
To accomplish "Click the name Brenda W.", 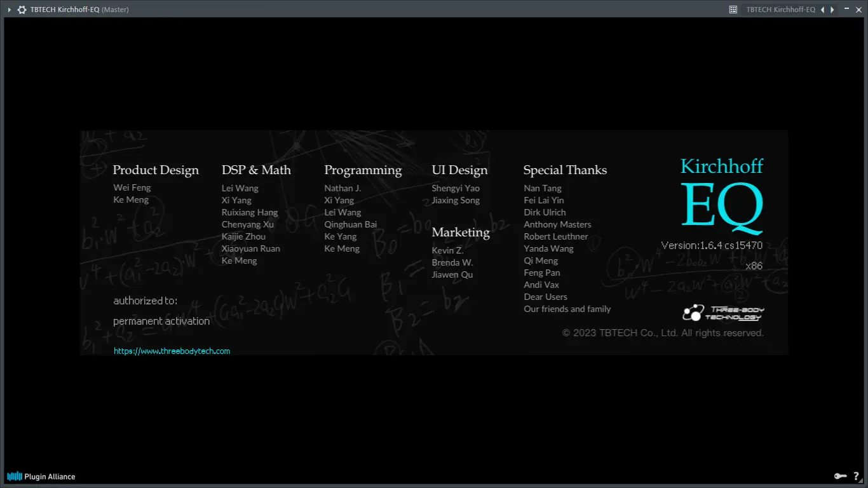I will (452, 262).
